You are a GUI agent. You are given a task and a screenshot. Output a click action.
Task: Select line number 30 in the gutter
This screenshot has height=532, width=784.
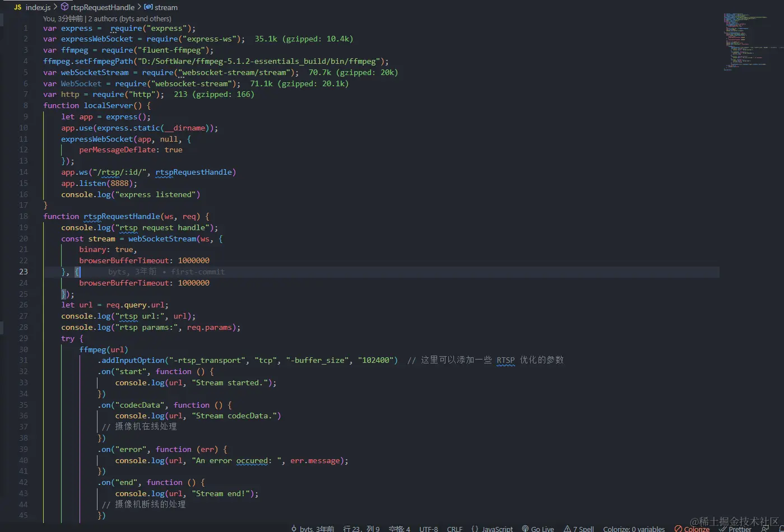pyautogui.click(x=23, y=349)
